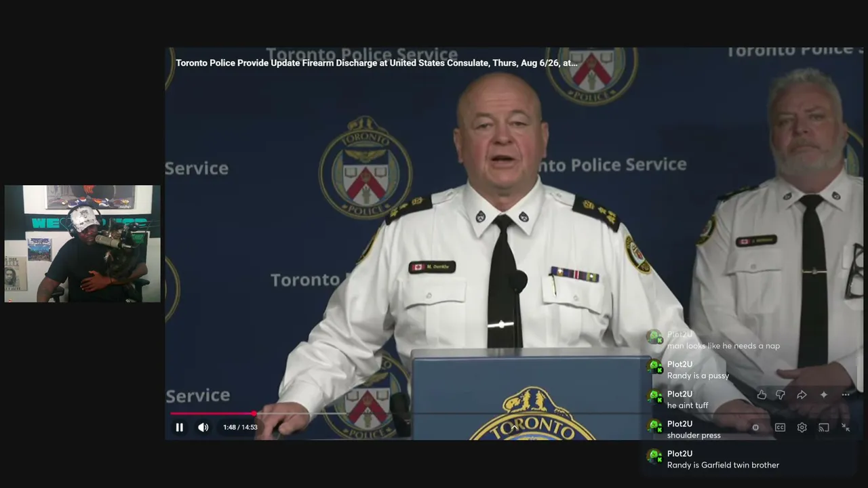Image resolution: width=868 pixels, height=488 pixels.
Task: Share the video using the arrow icon
Action: (x=802, y=394)
